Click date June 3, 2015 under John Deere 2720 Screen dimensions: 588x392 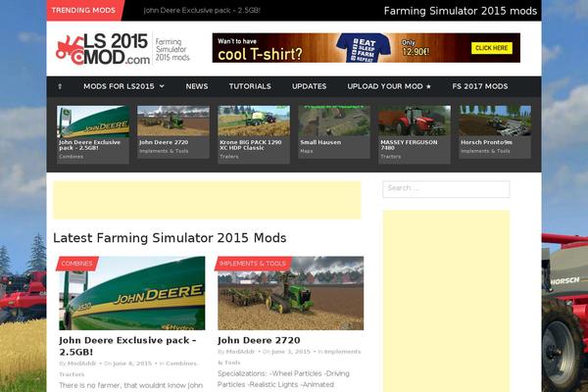[291, 352]
